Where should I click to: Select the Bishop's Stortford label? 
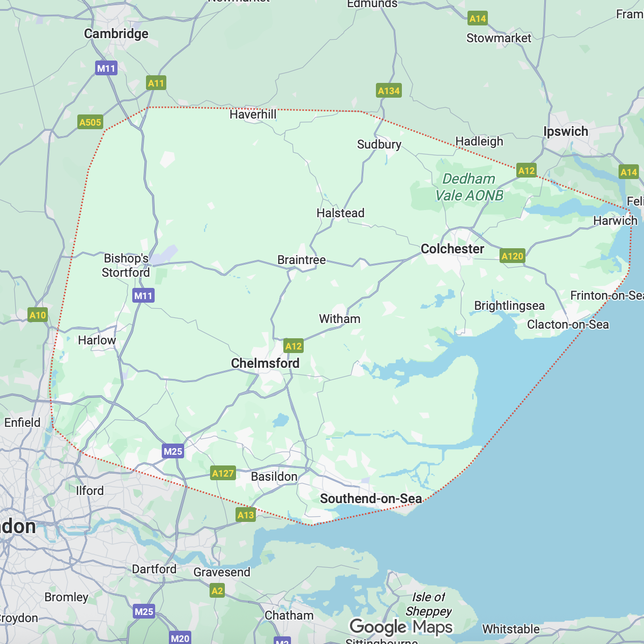[x=126, y=266]
